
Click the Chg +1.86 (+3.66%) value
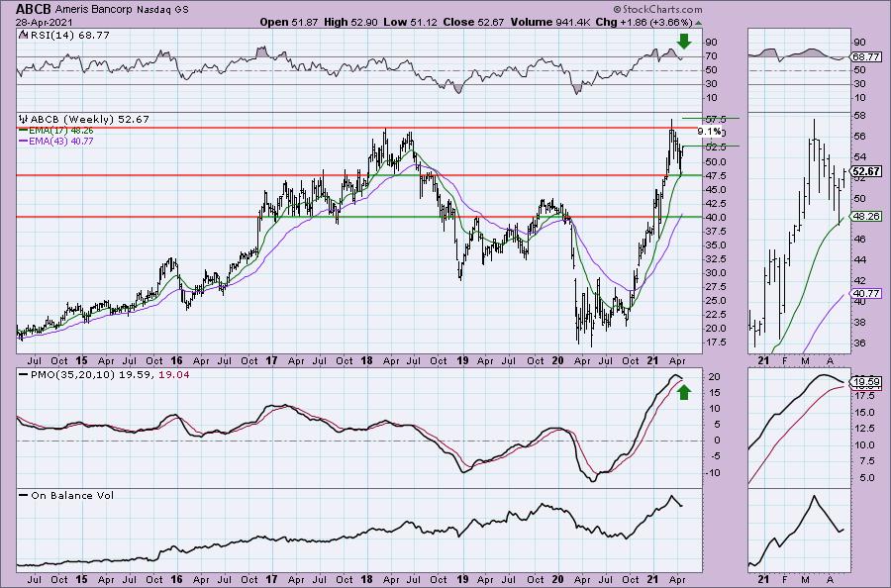click(x=643, y=22)
